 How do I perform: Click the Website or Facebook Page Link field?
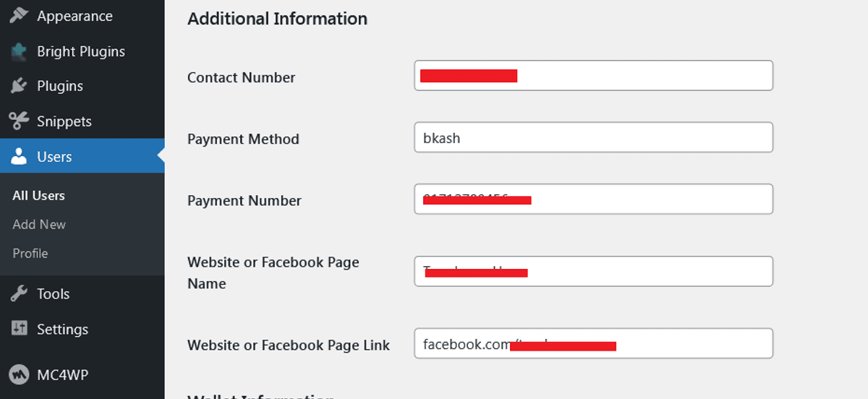pyautogui.click(x=594, y=343)
